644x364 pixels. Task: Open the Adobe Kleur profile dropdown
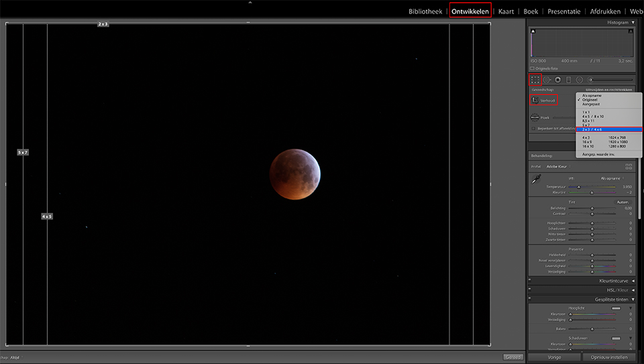[x=559, y=167]
